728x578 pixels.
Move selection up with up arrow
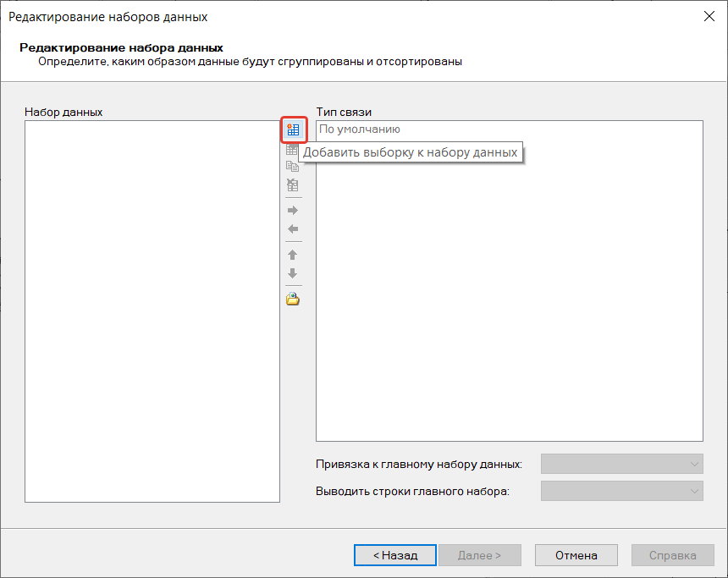coord(293,255)
